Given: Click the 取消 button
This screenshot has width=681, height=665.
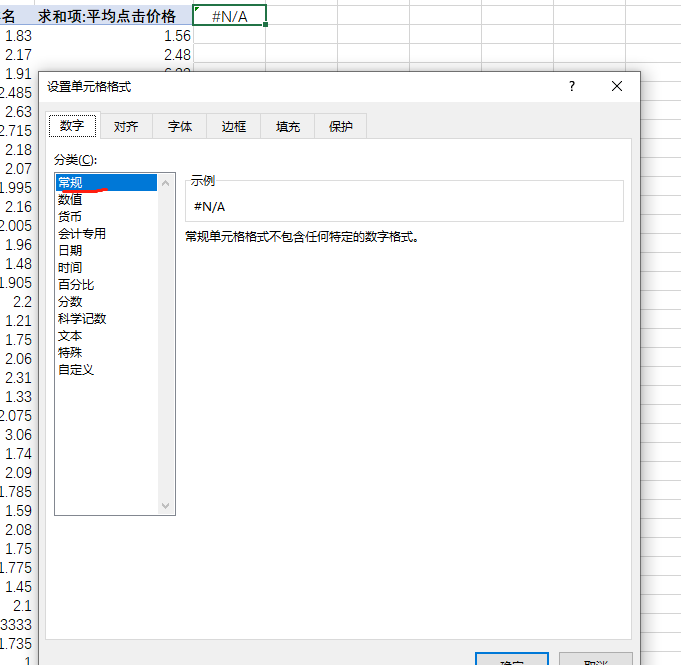Looking at the screenshot, I should [x=595, y=660].
